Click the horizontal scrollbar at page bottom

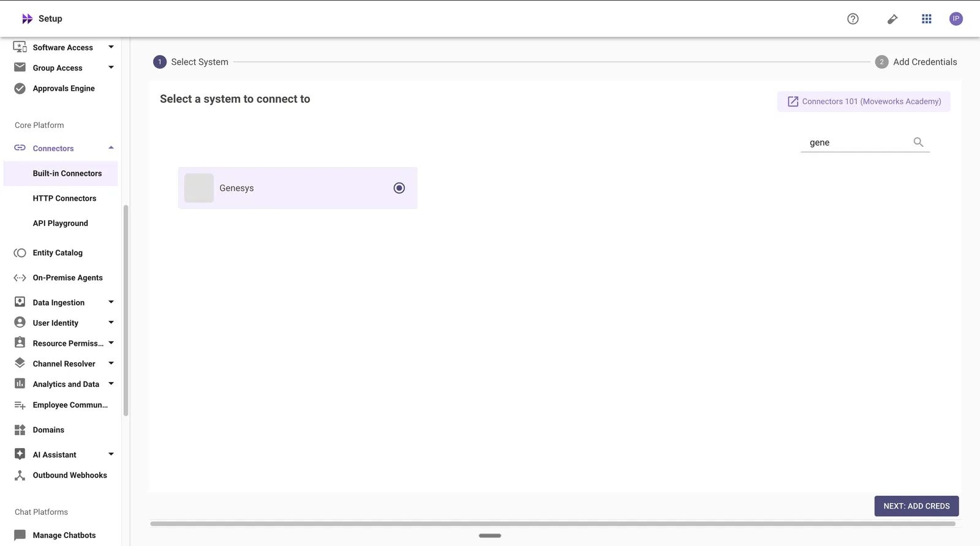pos(552,524)
